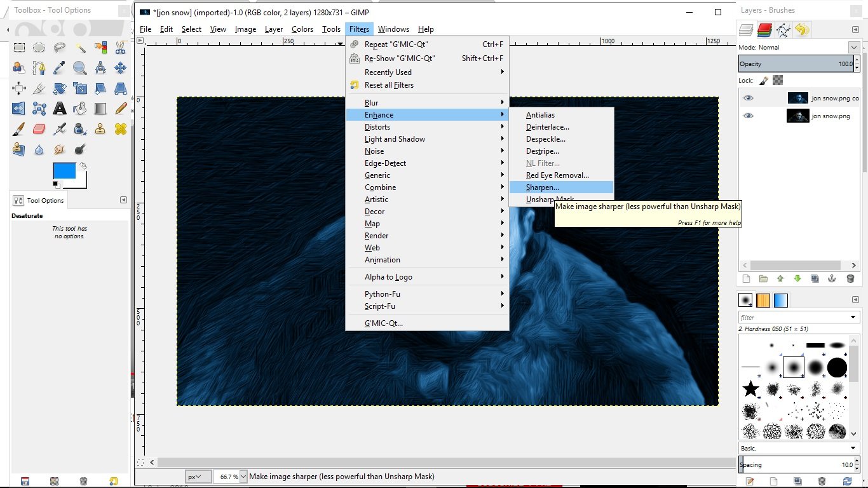
Task: Open the Colors menu
Action: coord(302,29)
